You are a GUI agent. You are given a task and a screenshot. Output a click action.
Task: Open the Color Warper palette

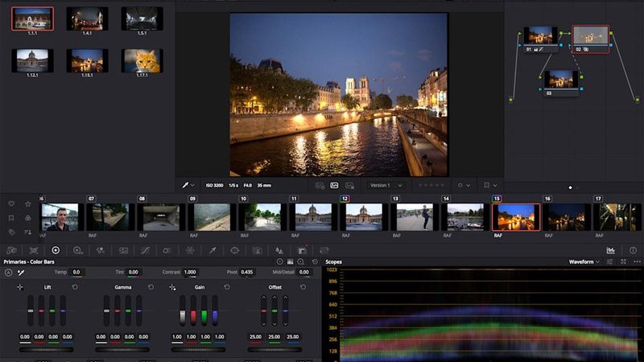[x=190, y=250]
